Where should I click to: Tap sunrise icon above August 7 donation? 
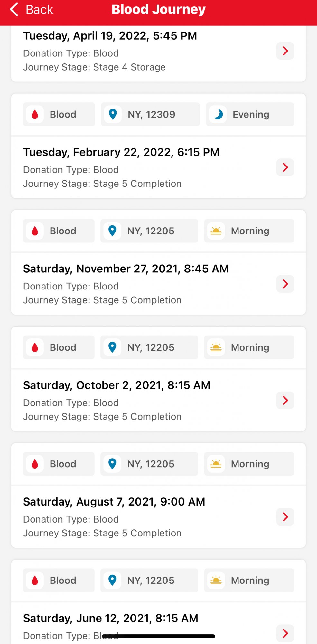[216, 464]
